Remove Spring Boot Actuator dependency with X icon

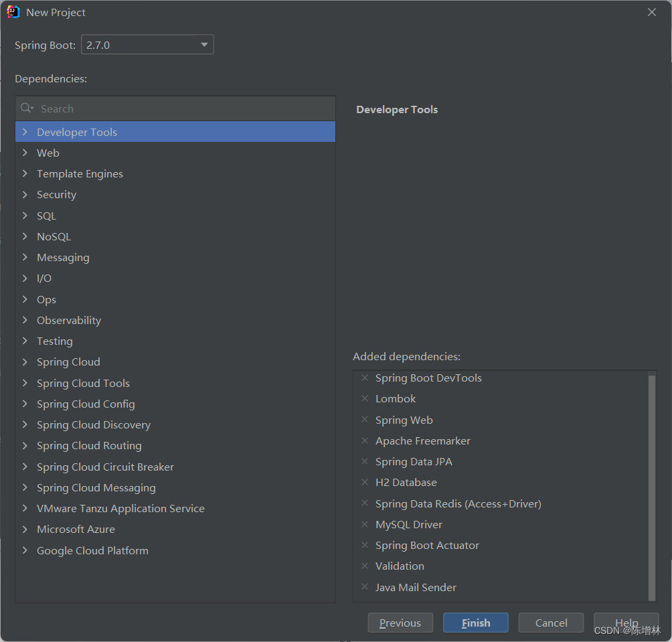(365, 545)
